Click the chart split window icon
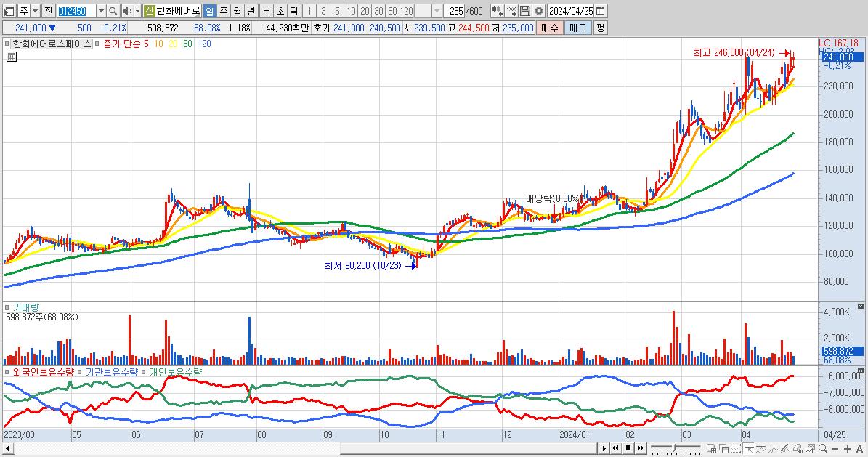This screenshot has height=457, width=868. 711,448
